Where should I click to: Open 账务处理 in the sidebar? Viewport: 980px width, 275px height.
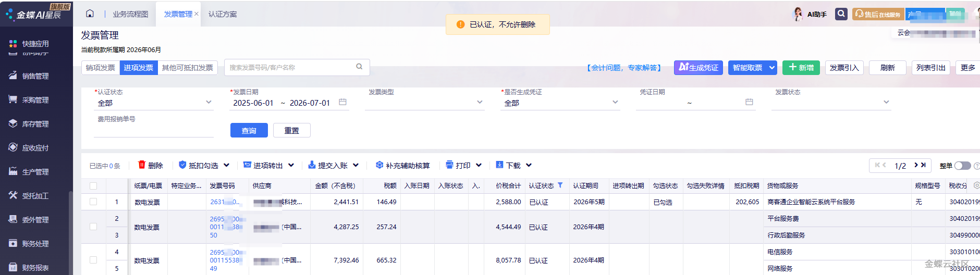tap(29, 244)
